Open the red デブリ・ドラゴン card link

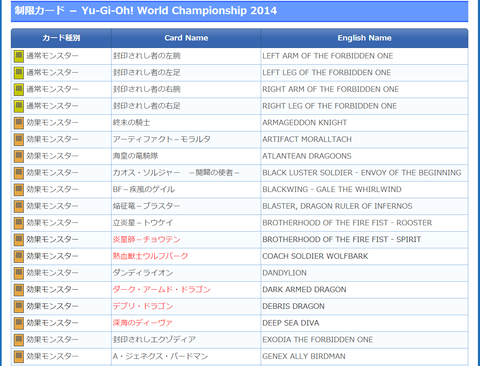pyautogui.click(x=143, y=306)
